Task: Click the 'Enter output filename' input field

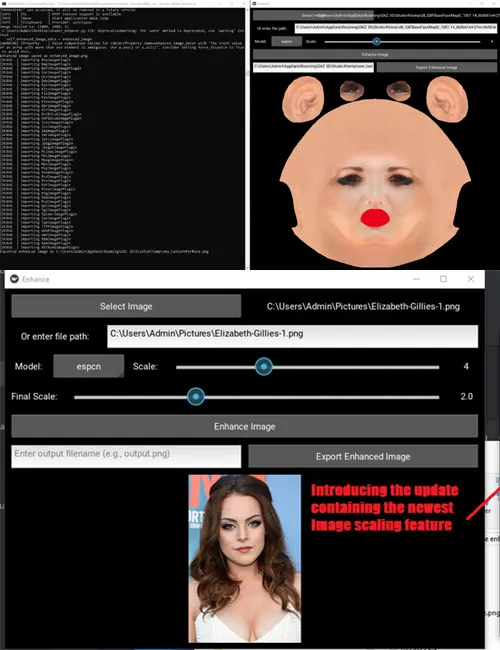Action: tap(126, 456)
